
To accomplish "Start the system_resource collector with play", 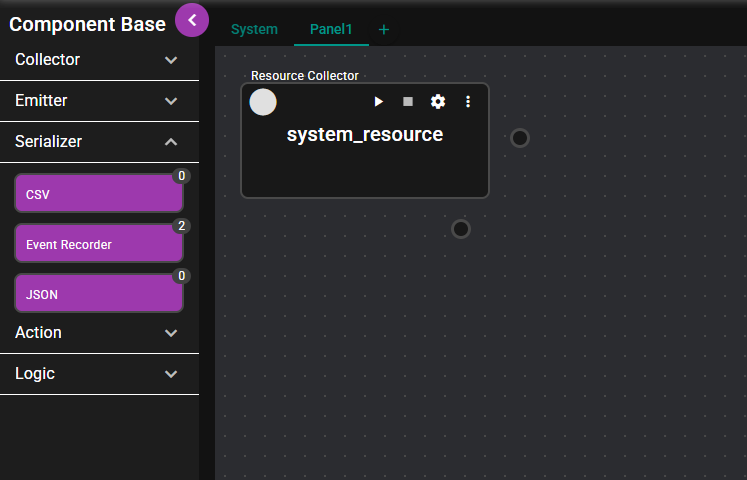I will [378, 102].
